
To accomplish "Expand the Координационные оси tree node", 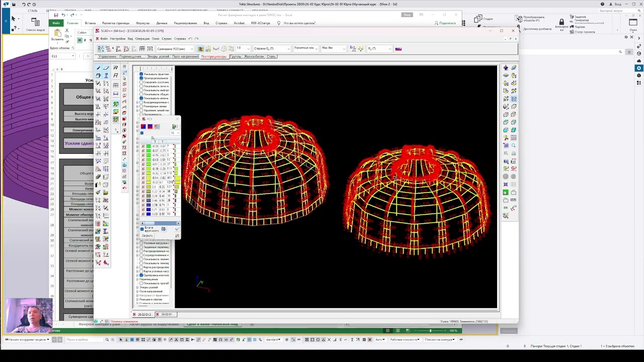I will (137, 103).
